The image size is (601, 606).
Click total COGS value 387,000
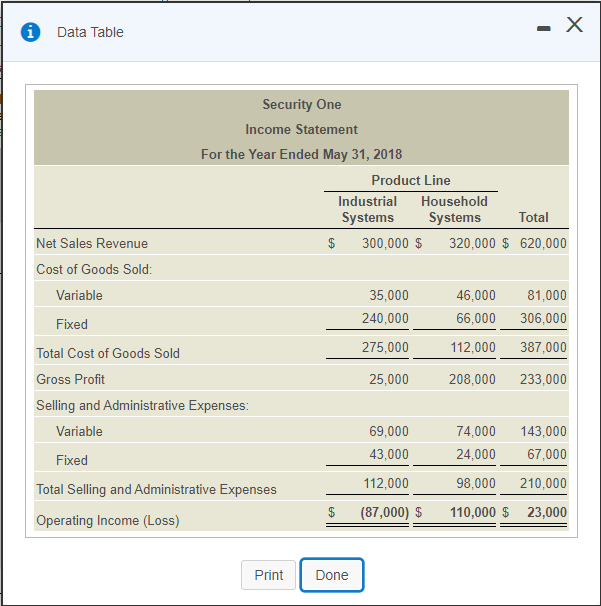pos(543,347)
